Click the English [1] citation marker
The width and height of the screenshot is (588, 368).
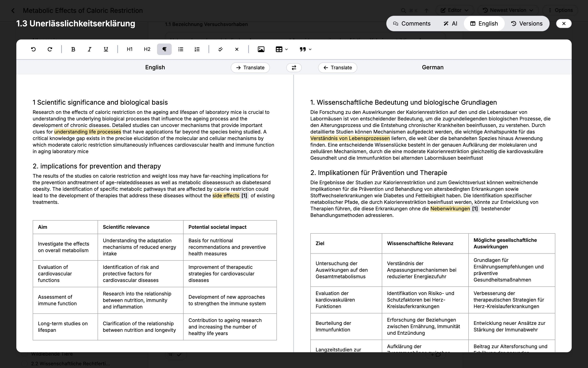[244, 196]
